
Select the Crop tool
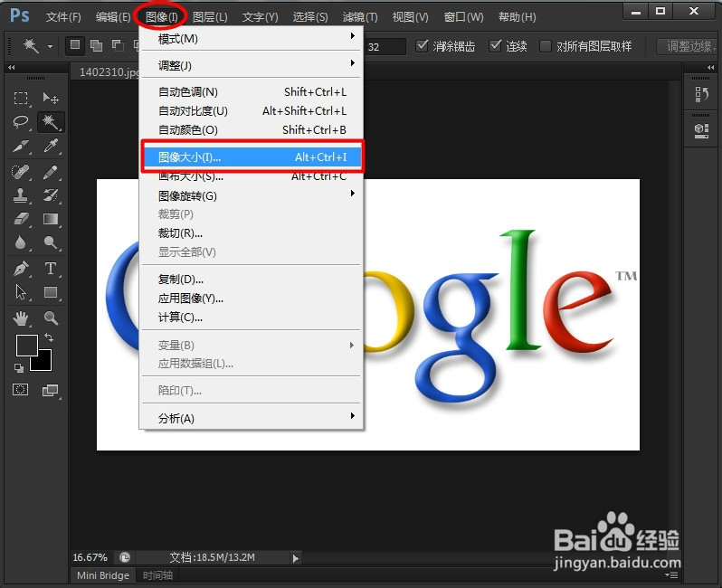click(x=21, y=147)
